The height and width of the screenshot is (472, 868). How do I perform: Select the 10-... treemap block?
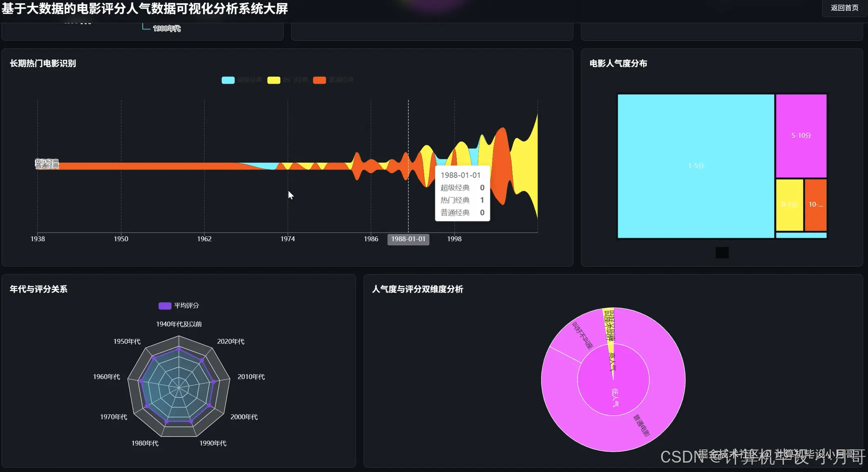816,204
